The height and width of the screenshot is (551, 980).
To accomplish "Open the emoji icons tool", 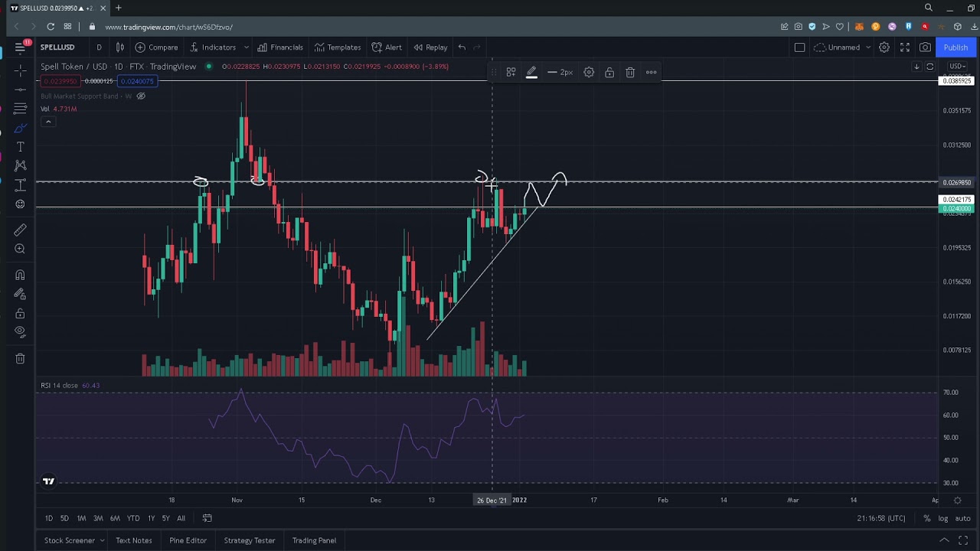I will (20, 204).
